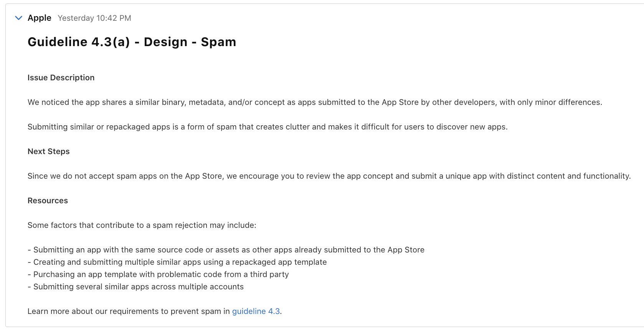Click the 'Learn more about our requirements' text
This screenshot has width=644, height=332.
[x=129, y=311]
